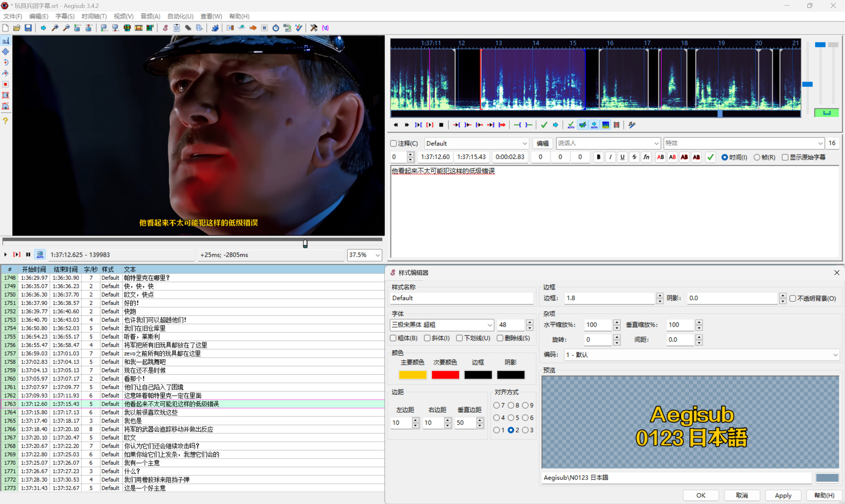Open the video zoom 37.5% dropdown

click(x=378, y=255)
